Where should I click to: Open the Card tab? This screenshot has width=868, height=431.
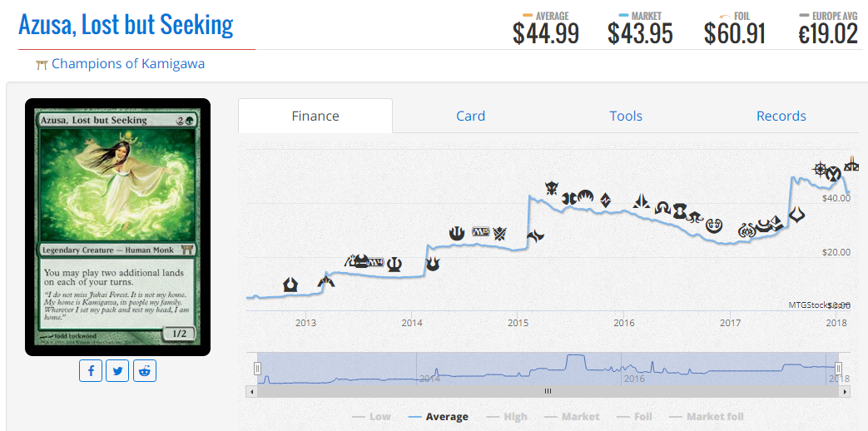(x=470, y=116)
